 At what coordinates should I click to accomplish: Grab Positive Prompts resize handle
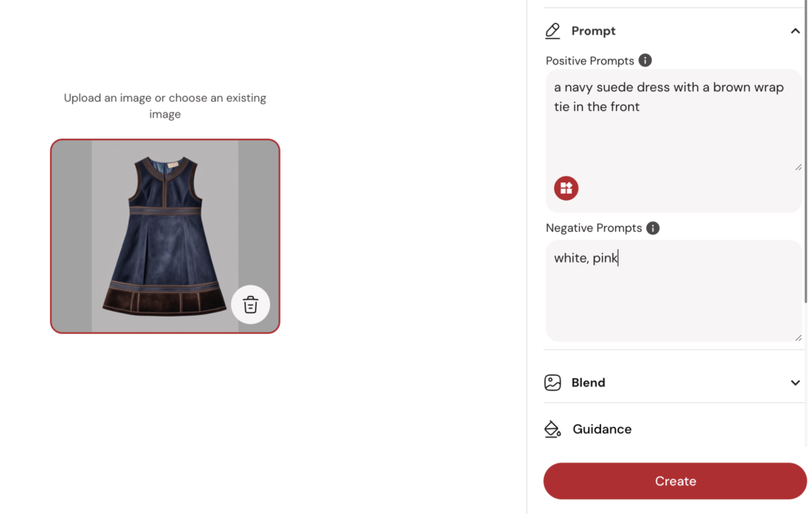point(798,167)
